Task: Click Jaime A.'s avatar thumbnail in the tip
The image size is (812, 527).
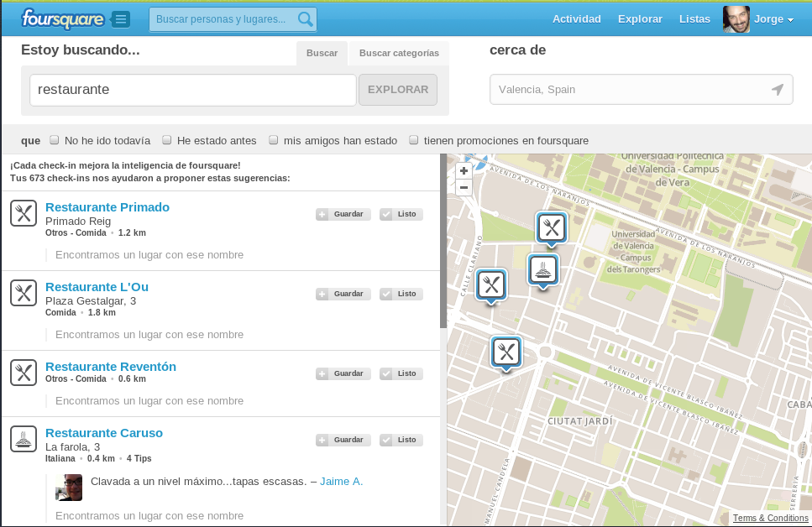Action: [x=68, y=488]
